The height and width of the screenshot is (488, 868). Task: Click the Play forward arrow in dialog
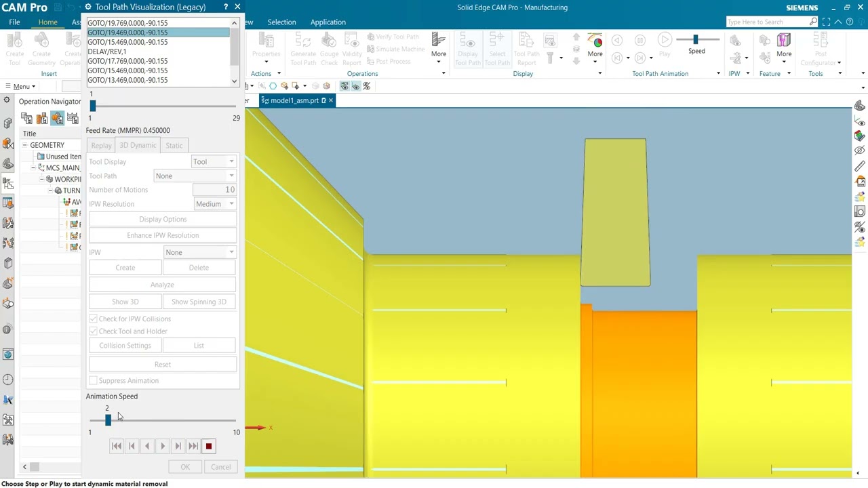click(x=163, y=446)
